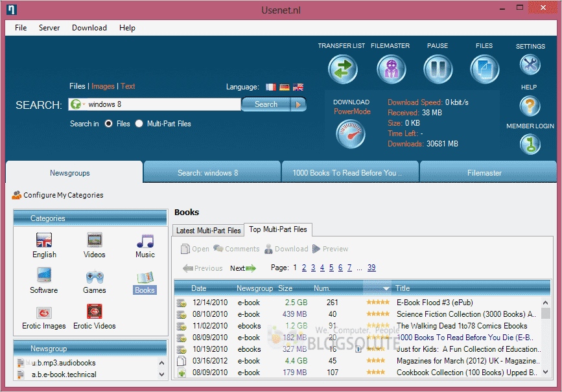Open the Download menu

click(x=89, y=28)
